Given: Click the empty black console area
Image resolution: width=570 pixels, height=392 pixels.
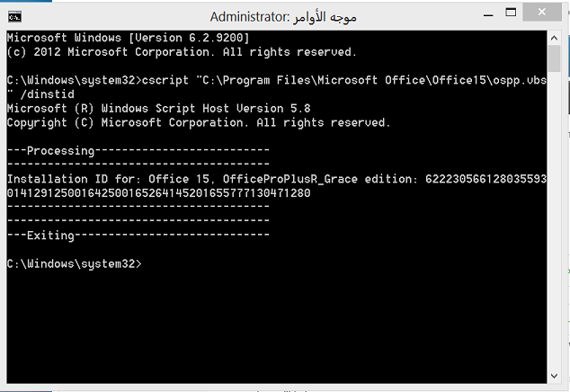Looking at the screenshot, I should [x=276, y=324].
